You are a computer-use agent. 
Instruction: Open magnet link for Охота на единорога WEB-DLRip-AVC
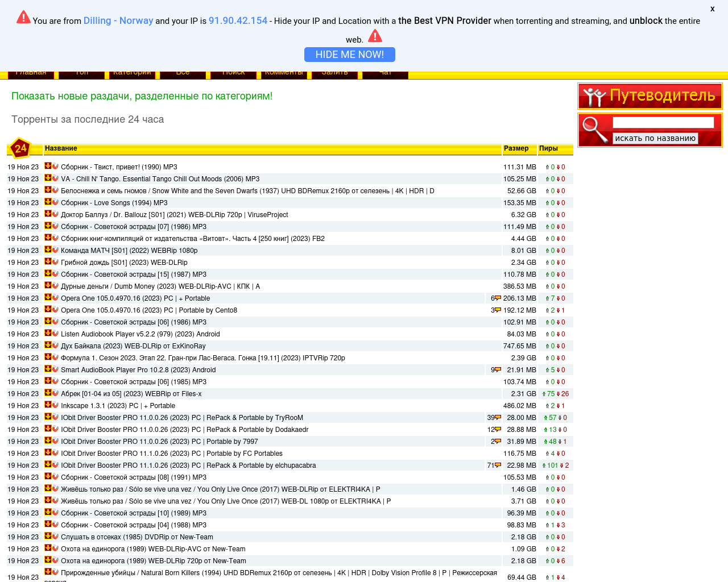(55, 548)
